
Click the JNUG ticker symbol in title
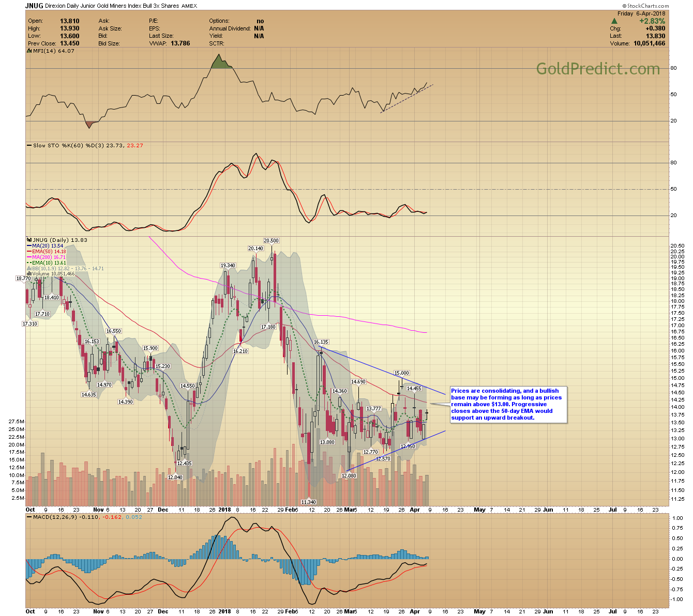pos(34,6)
